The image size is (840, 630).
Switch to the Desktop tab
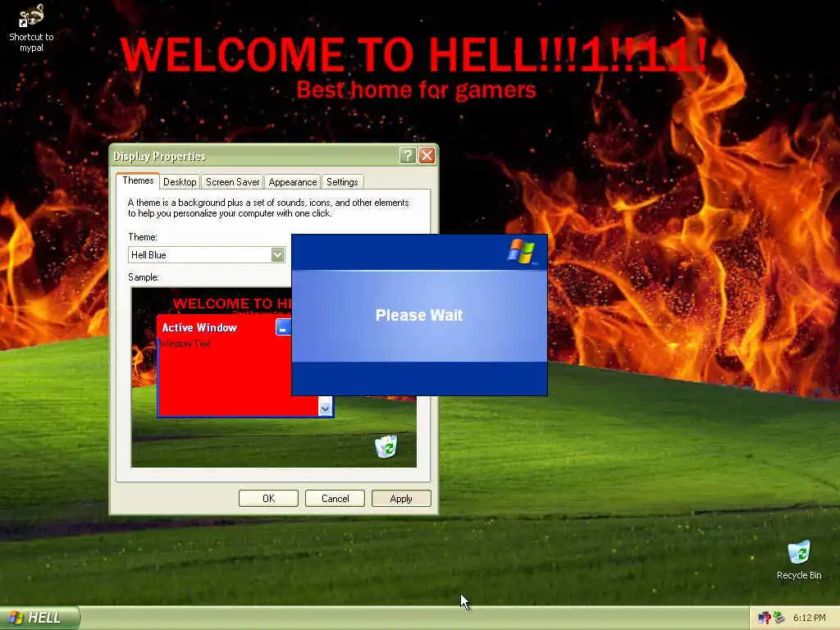(x=180, y=182)
